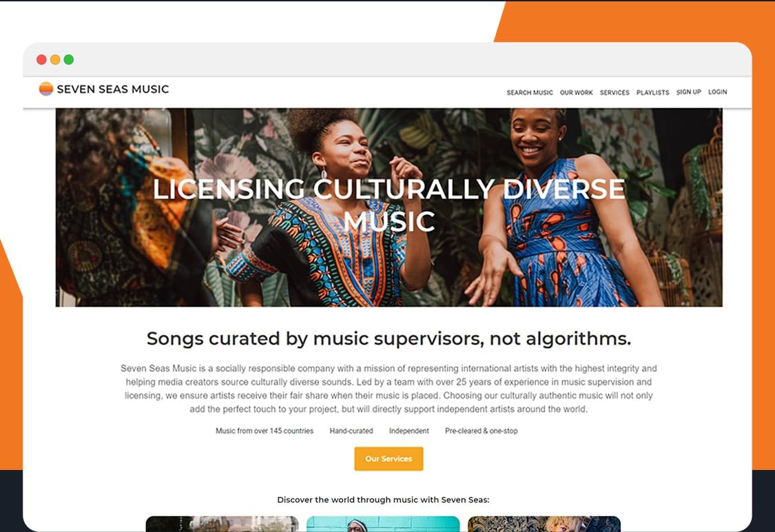This screenshot has height=532, width=775.
Task: Click the Pre-cleared & one-stop label
Action: 481,431
